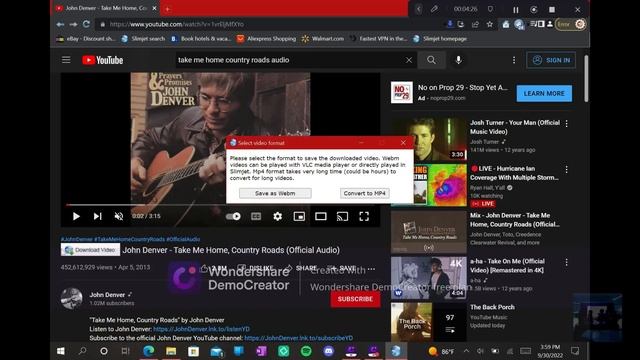Choose Convert to MP4 in dialog
Screen dimensions: 640x360
click(x=364, y=193)
